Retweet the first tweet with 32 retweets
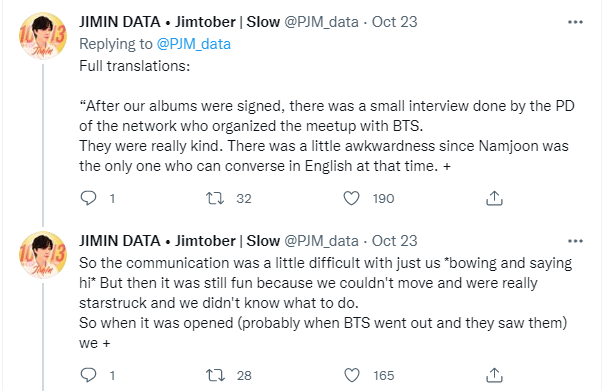 (215, 198)
